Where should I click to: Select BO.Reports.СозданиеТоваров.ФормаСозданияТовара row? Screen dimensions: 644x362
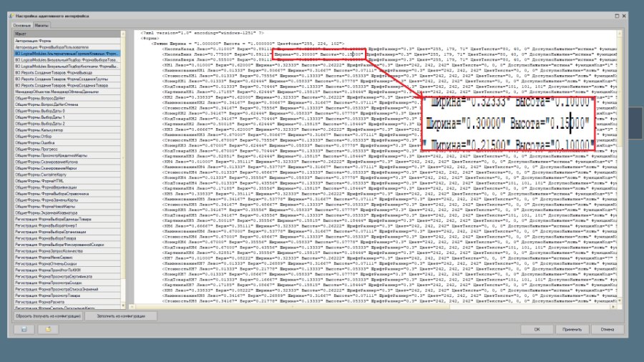point(67,85)
